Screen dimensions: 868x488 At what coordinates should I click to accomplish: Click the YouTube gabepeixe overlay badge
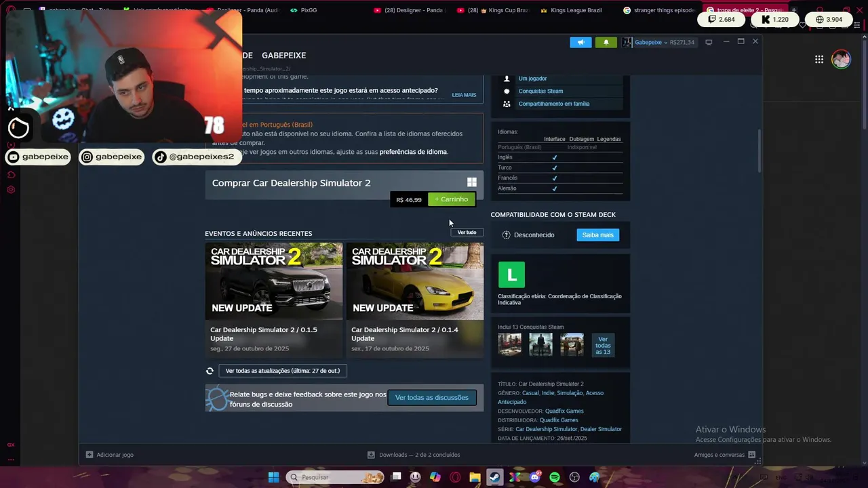pos(38,157)
